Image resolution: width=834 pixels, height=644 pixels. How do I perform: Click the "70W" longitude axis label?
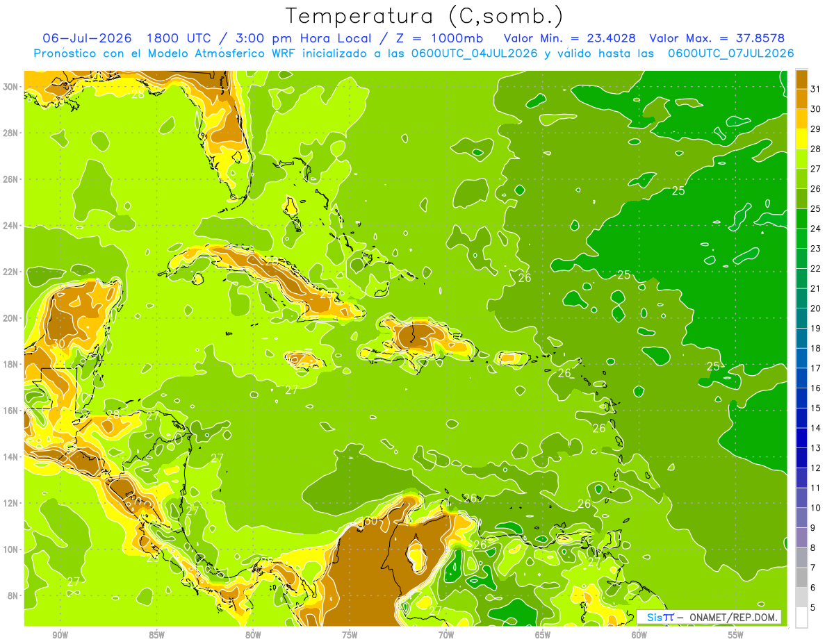click(446, 635)
